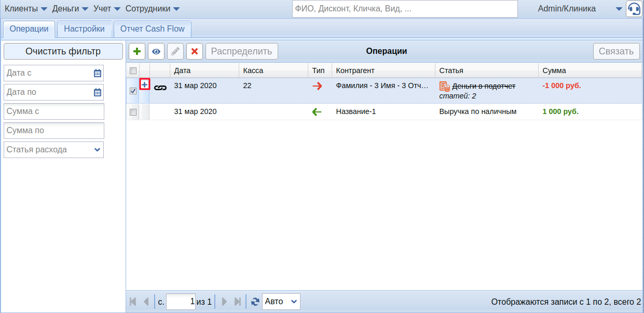This screenshot has width=644, height=313.
Task: Open the Клиенты dropdown menu
Action: tap(26, 9)
